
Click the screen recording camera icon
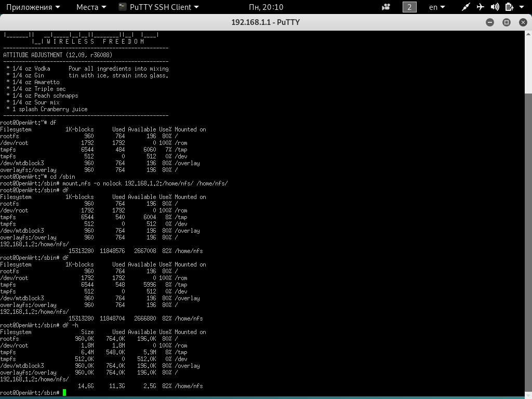386,7
